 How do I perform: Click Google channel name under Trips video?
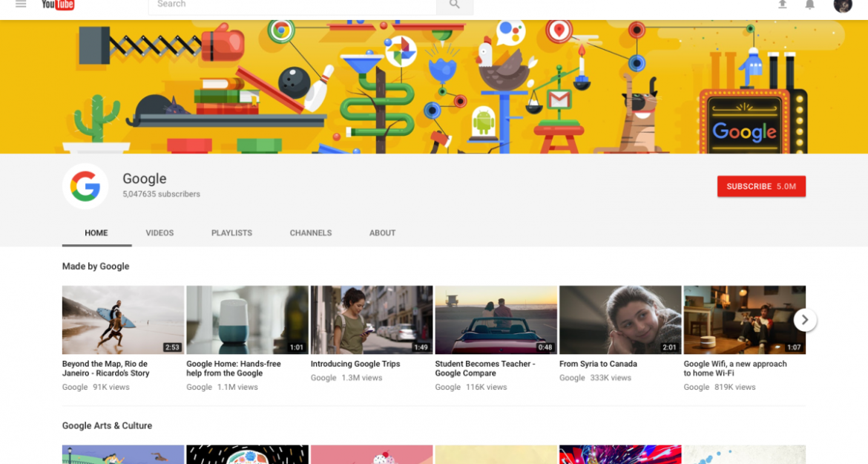click(x=323, y=378)
